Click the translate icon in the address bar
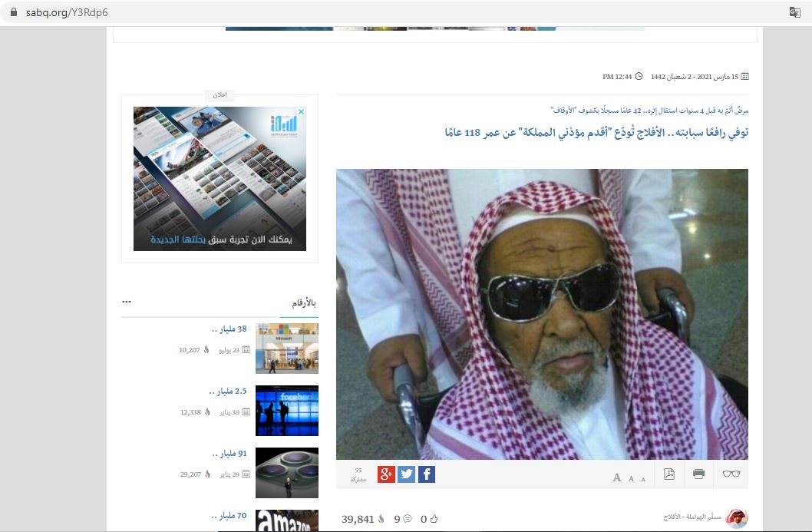Screen dimensions: 812x532 795,12
